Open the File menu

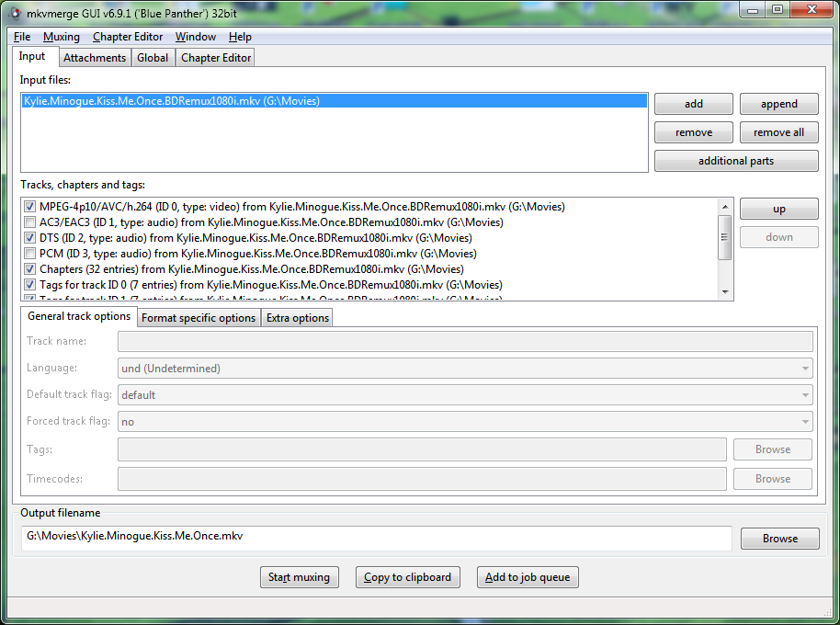point(22,37)
